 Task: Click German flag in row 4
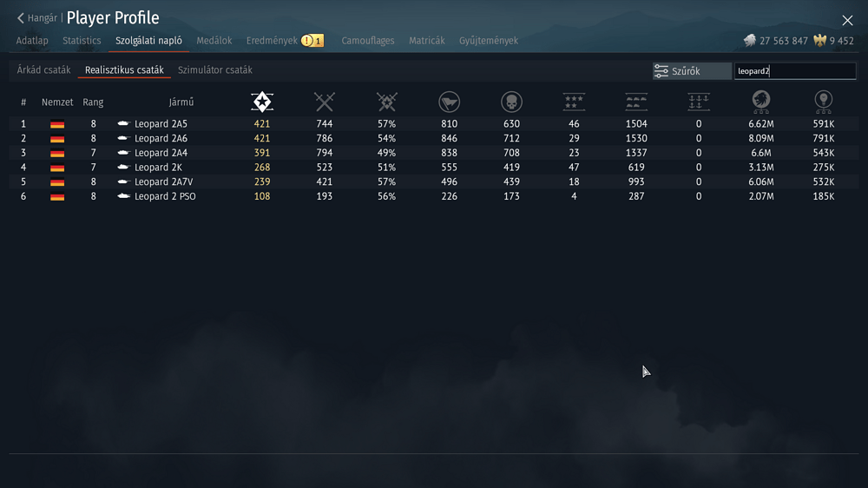coord(57,168)
